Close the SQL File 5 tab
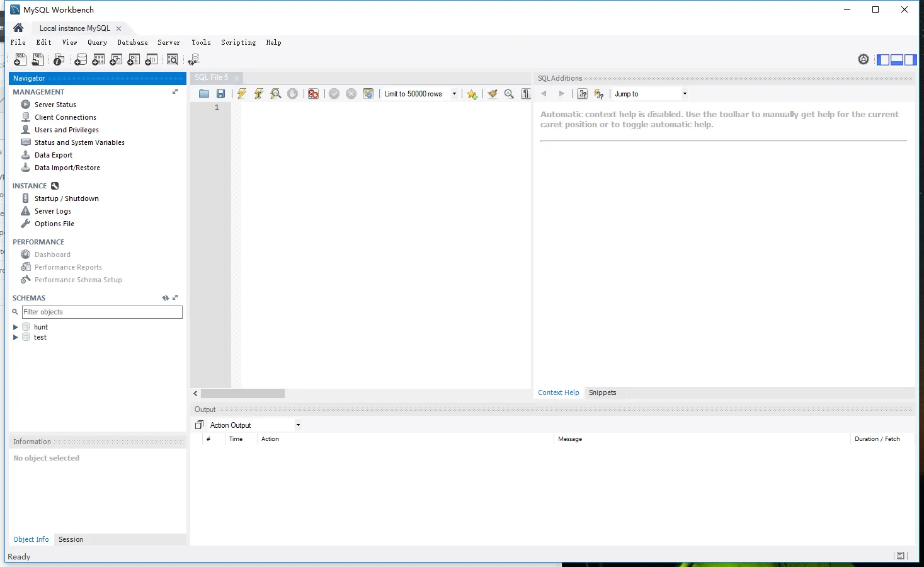The width and height of the screenshot is (924, 567). point(236,78)
